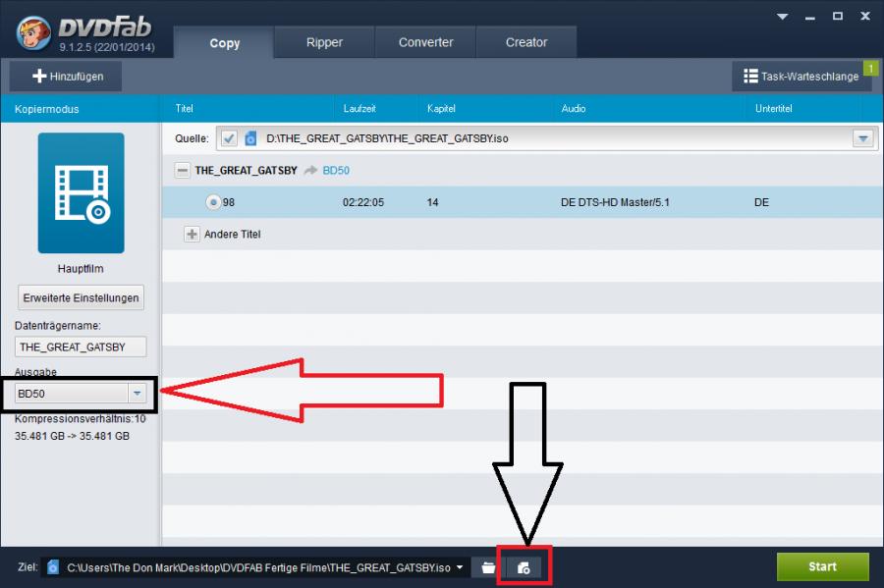This screenshot has width=884, height=588.
Task: Close the DVDFab window
Action: point(865,17)
